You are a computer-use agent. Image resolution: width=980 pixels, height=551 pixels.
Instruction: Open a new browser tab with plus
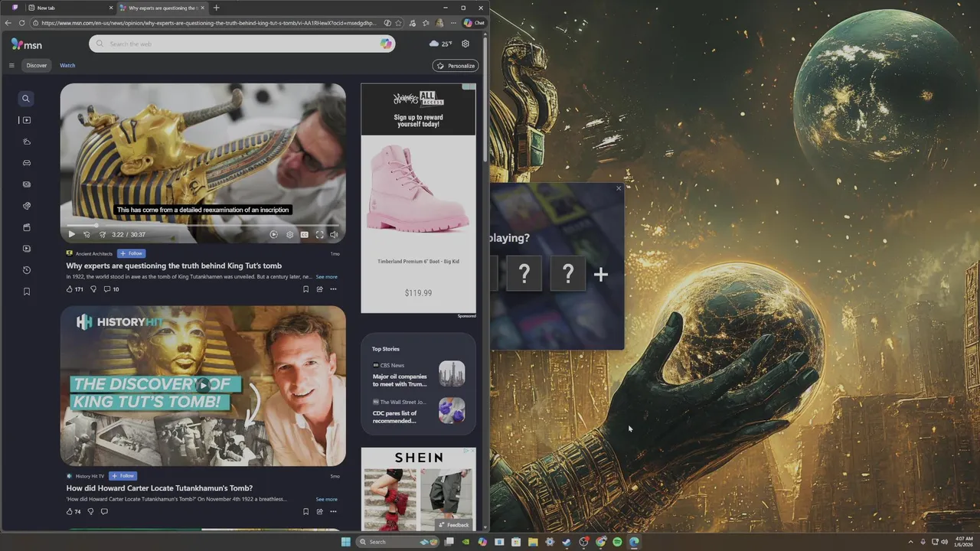pyautogui.click(x=216, y=8)
